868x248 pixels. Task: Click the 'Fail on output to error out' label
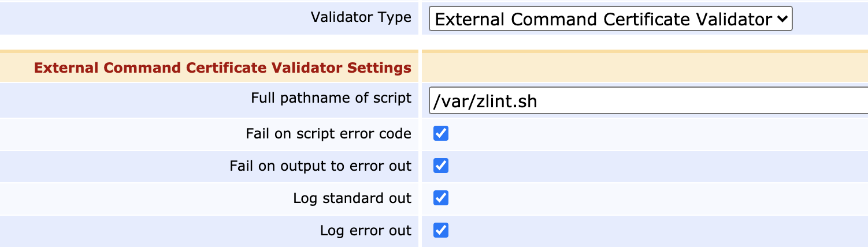tap(320, 166)
